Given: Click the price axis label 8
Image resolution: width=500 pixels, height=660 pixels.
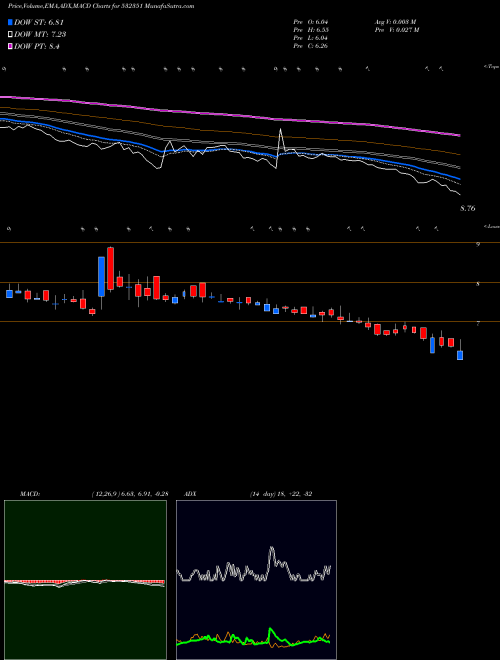Looking at the screenshot, I should (478, 284).
